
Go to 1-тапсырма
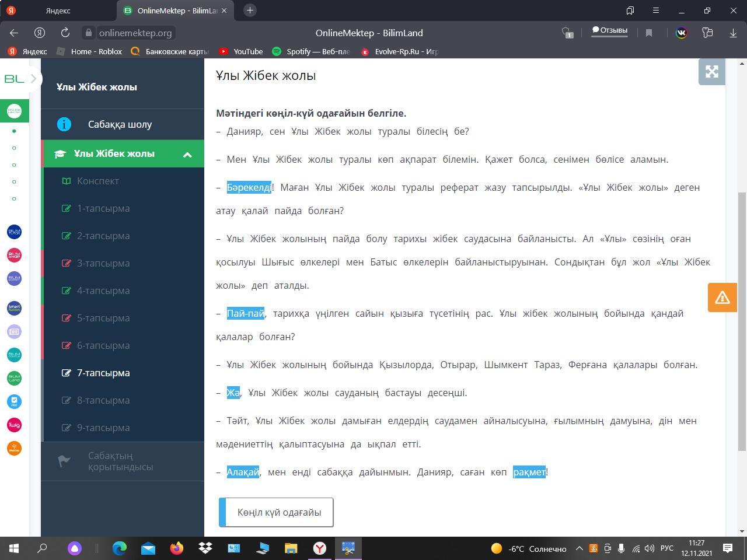click(103, 208)
